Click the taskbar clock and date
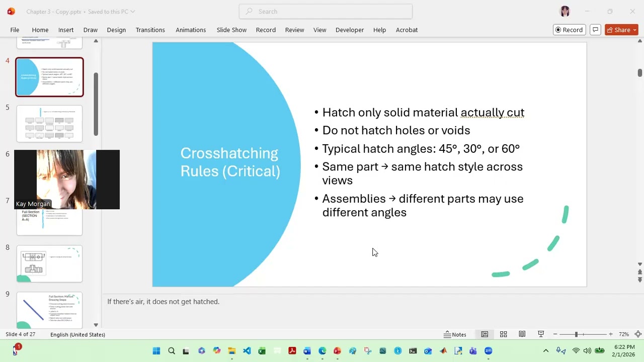Viewport: 644px width, 362px height. pyautogui.click(x=624, y=350)
